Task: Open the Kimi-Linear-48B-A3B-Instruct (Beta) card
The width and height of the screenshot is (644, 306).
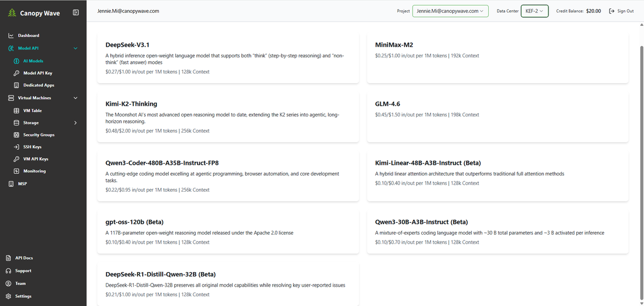Action: (x=498, y=176)
